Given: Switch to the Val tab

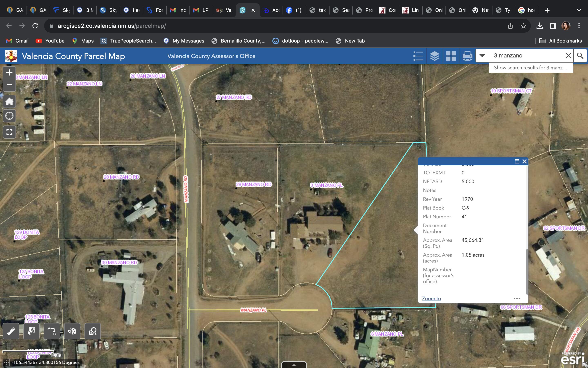Looking at the screenshot, I should click(225, 10).
